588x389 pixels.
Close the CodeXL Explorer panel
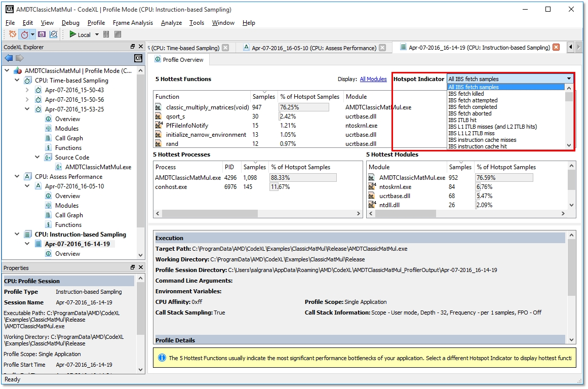click(x=141, y=47)
